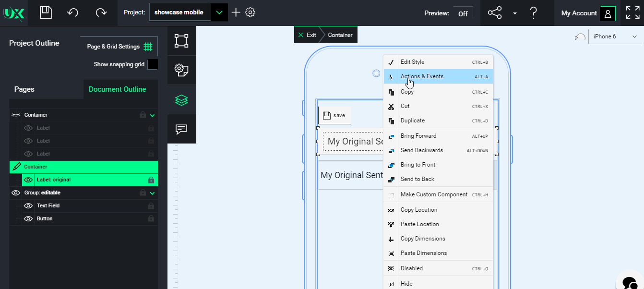Open the comments panel icon in sidebar

(181, 129)
